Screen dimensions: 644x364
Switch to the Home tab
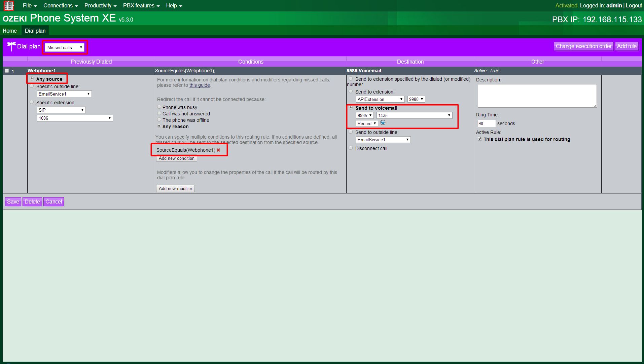click(x=10, y=31)
